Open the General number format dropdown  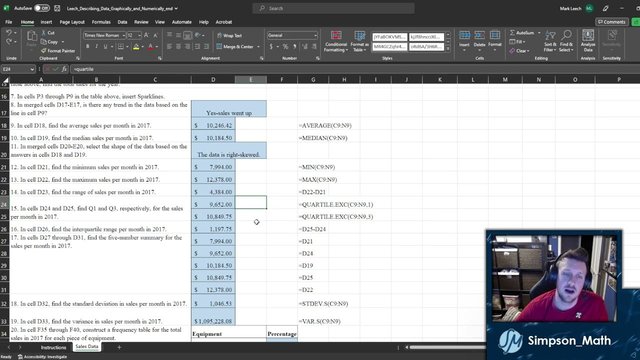tap(292, 36)
